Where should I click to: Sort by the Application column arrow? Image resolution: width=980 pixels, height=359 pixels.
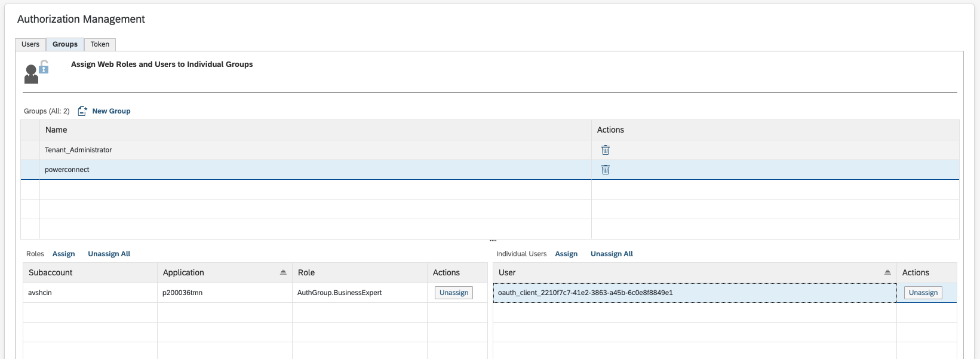pos(283,272)
